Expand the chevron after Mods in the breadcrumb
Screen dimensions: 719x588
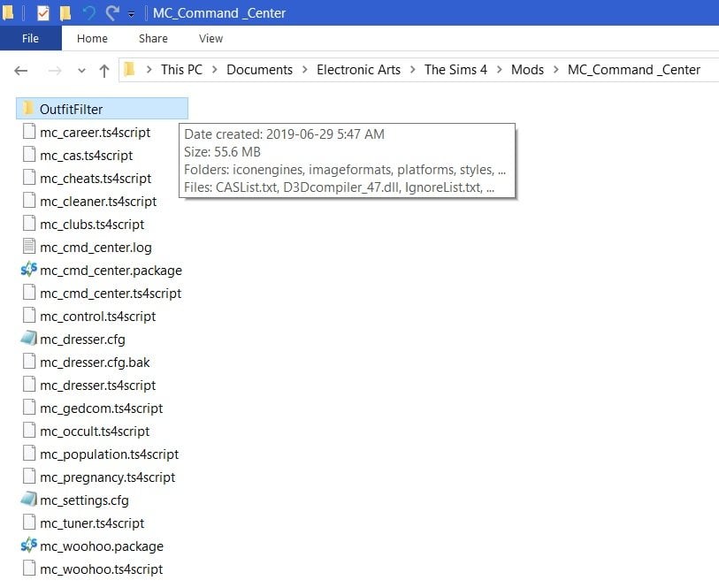(555, 70)
